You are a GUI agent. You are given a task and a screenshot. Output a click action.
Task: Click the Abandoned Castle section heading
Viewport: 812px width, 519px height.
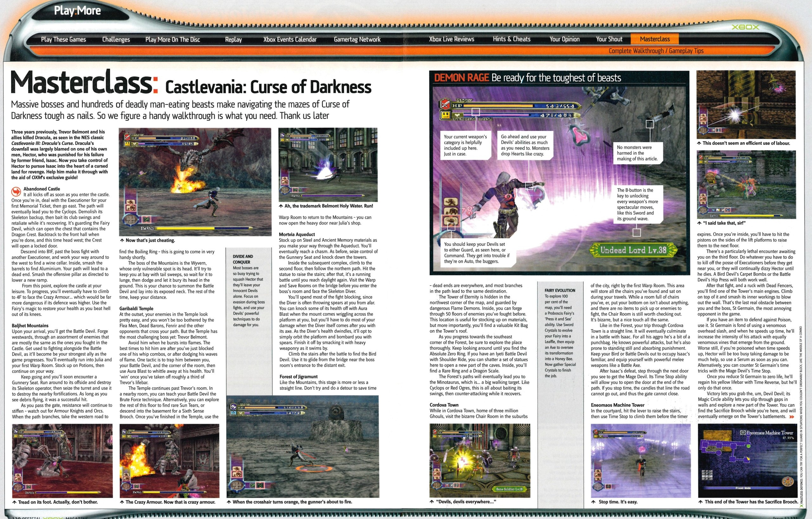tap(42, 189)
